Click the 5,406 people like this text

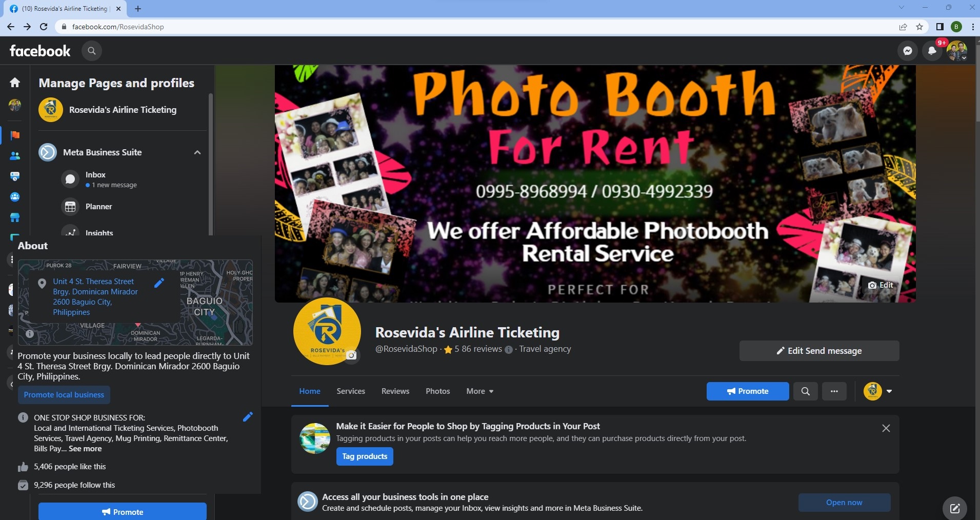point(70,467)
